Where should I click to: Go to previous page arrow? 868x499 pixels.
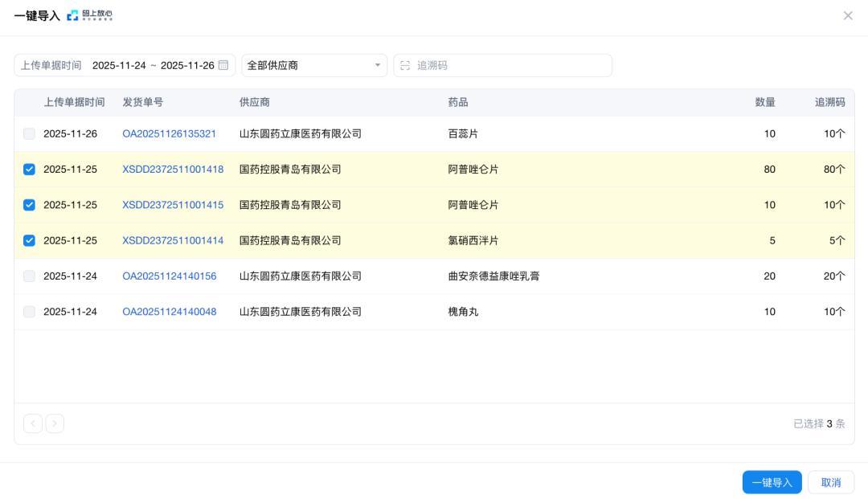click(x=33, y=423)
